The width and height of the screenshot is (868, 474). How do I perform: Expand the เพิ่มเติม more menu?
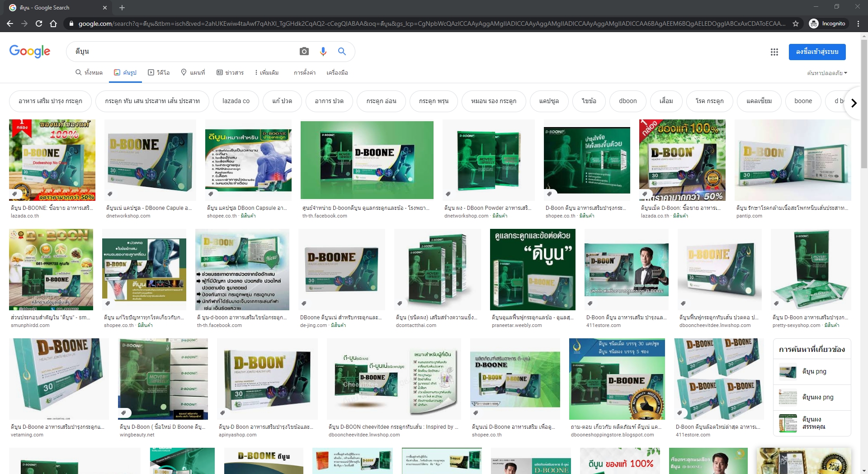click(x=266, y=72)
